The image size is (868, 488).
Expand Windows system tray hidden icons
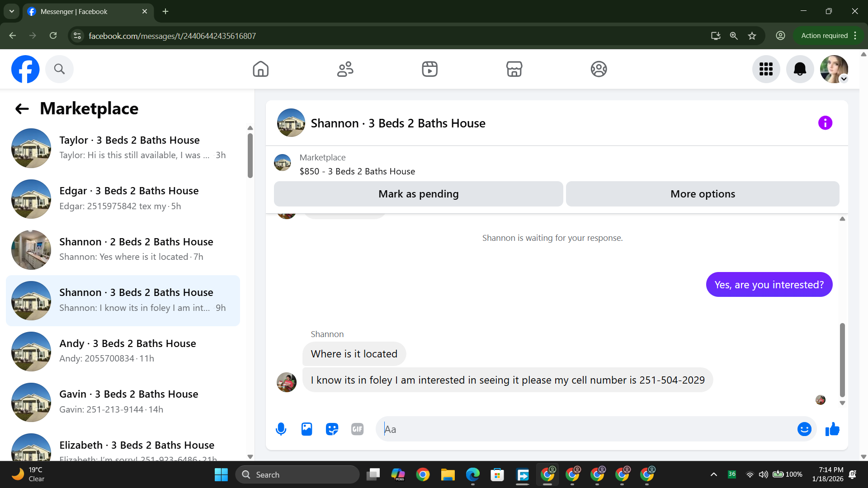(713, 474)
